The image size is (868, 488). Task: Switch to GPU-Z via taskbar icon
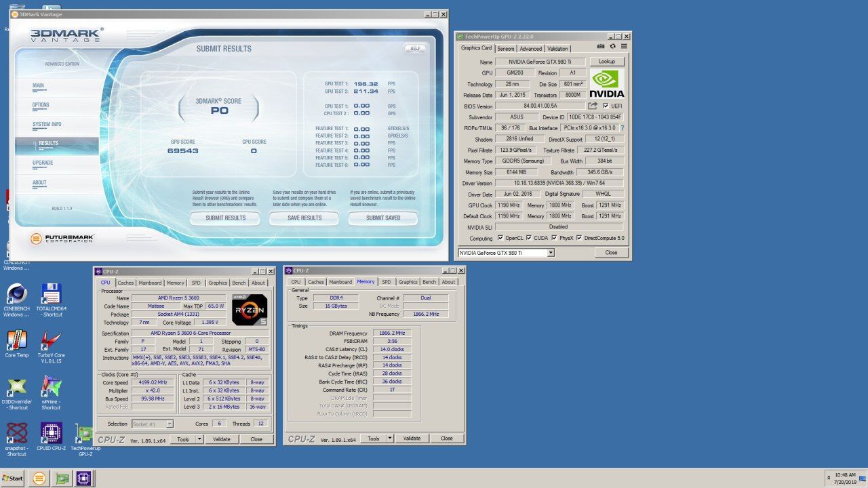tap(62, 479)
